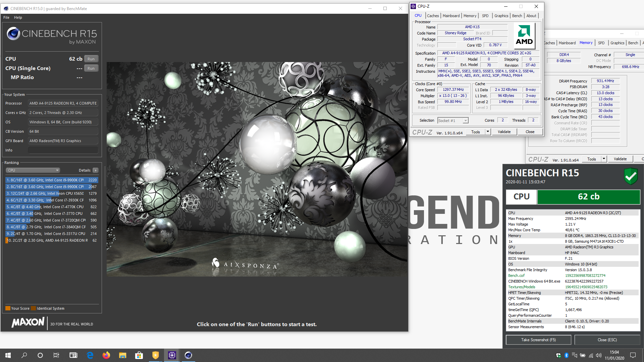Open the Action Center notifications icon
The height and width of the screenshot is (362, 644).
pyautogui.click(x=633, y=355)
